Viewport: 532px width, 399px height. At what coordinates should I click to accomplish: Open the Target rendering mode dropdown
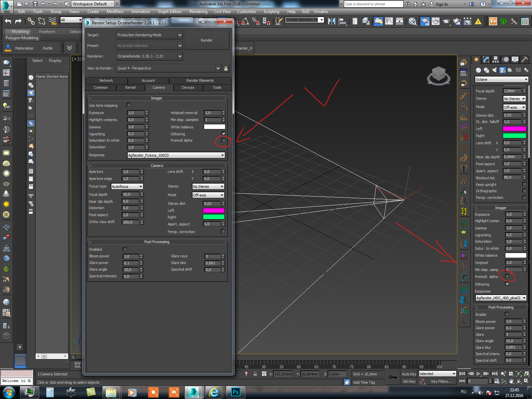click(x=149, y=35)
